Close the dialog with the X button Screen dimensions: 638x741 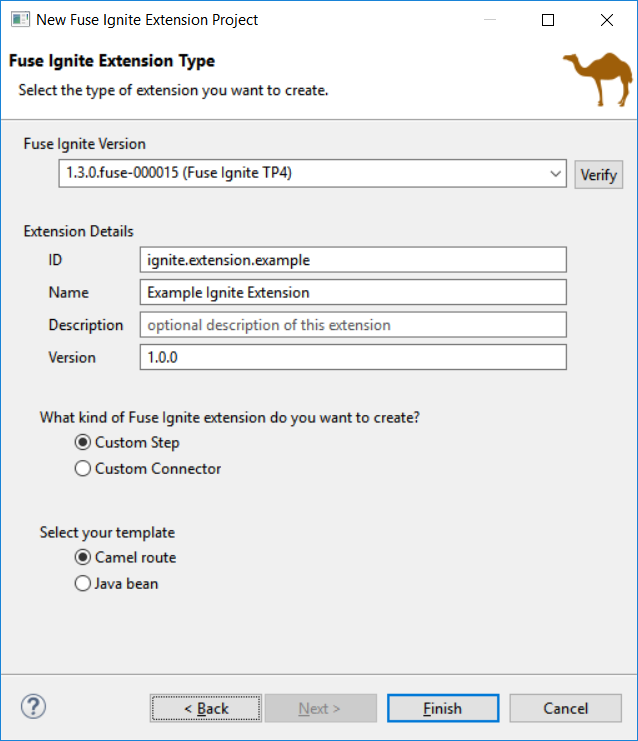(606, 20)
